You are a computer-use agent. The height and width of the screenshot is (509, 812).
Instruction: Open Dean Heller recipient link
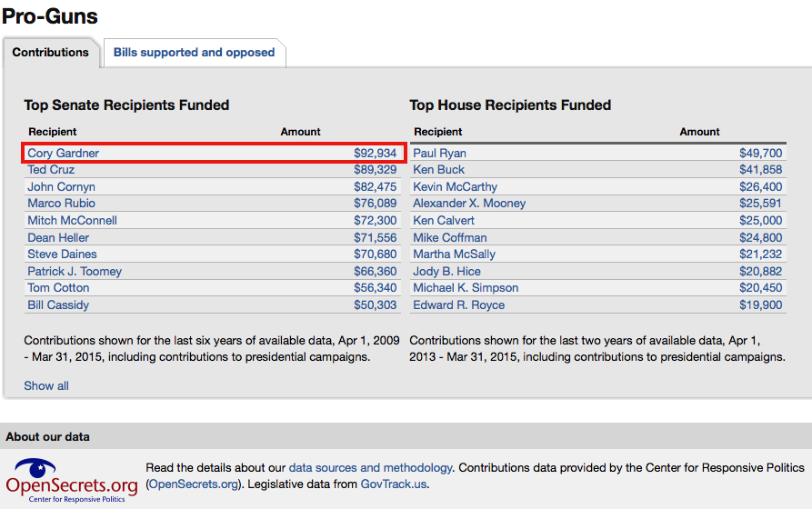point(58,237)
